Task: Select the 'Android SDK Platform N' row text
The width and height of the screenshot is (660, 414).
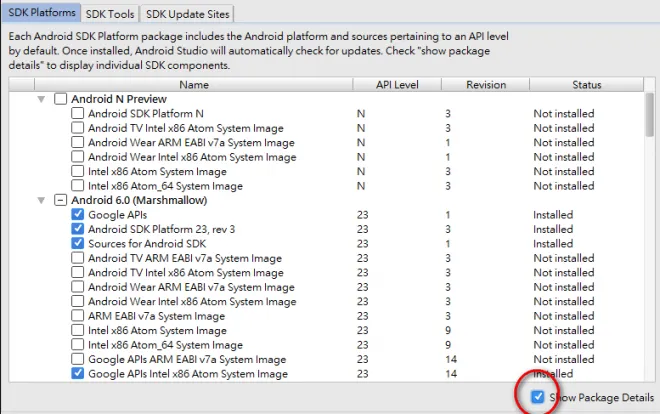Action: pos(146,114)
